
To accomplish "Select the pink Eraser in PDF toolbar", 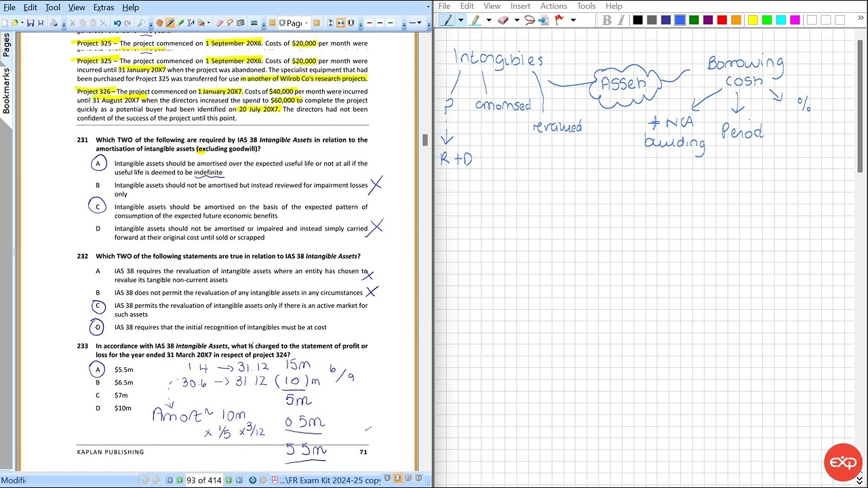I will [x=219, y=23].
